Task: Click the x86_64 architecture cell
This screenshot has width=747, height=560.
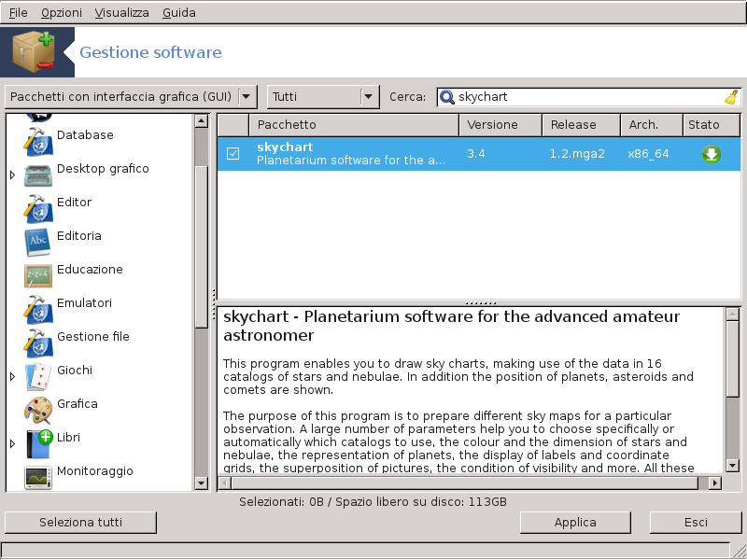Action: pos(648,154)
